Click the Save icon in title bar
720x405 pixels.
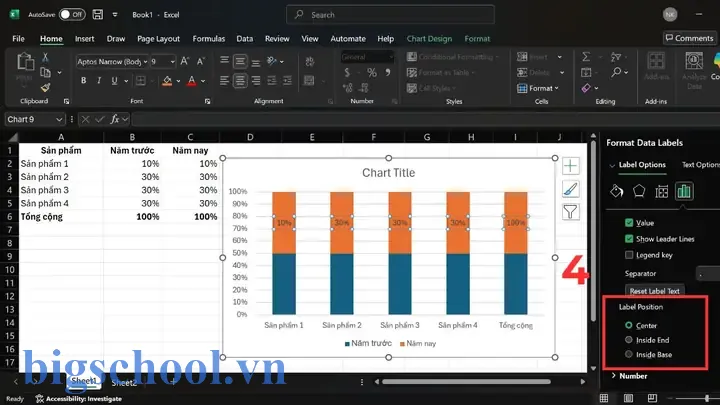pyautogui.click(x=98, y=15)
